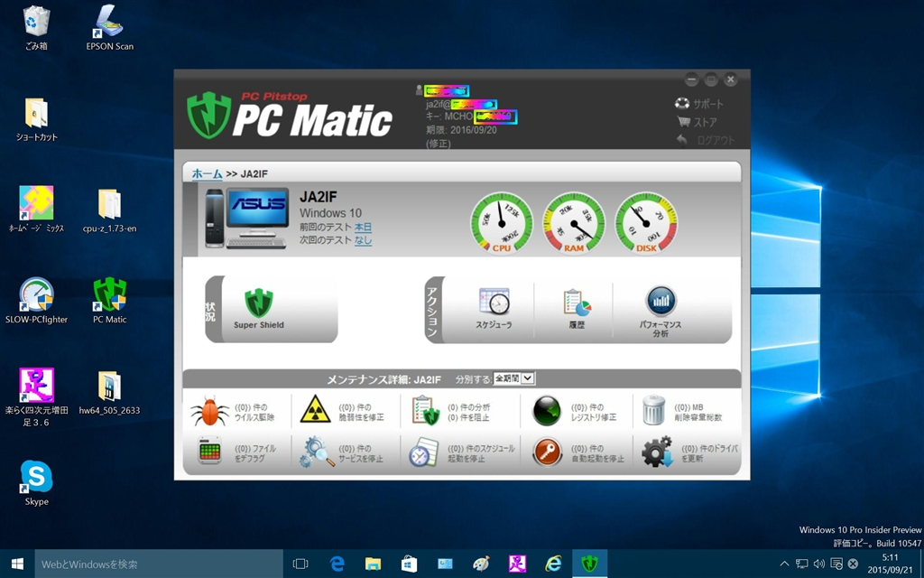Open the Super Shield status

coord(259,308)
